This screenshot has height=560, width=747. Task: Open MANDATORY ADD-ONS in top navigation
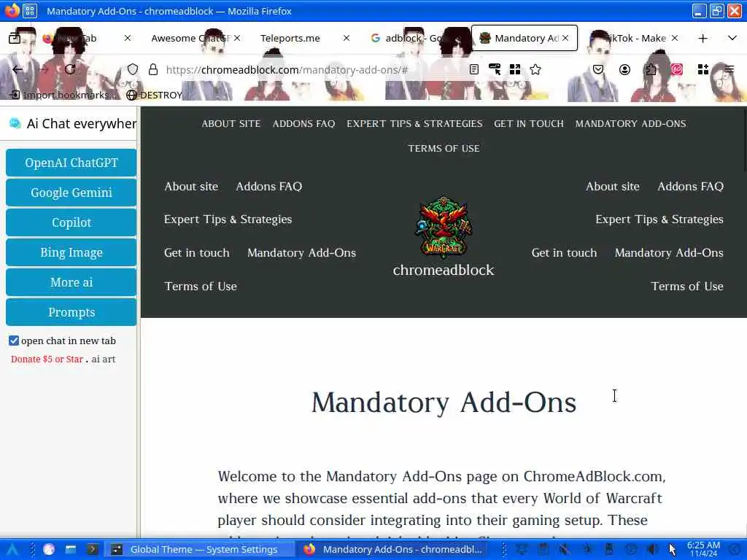[631, 123]
